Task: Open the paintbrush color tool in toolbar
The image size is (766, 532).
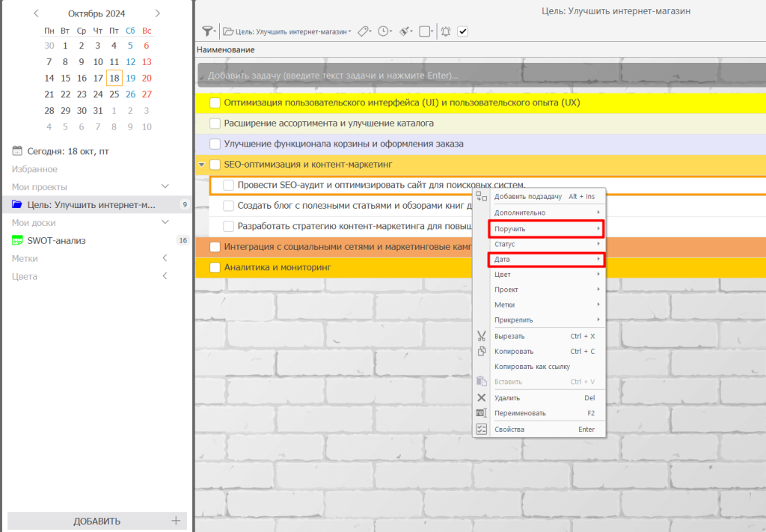Action: (405, 31)
